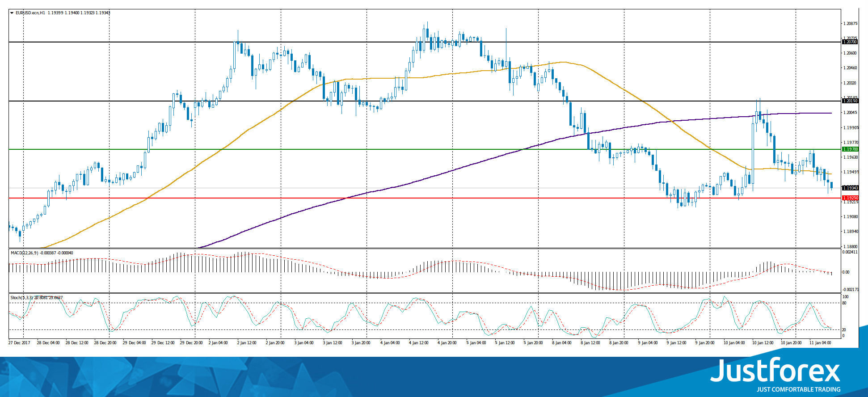
Task: Click the 1.19905 price axis label
Action: coord(851,128)
